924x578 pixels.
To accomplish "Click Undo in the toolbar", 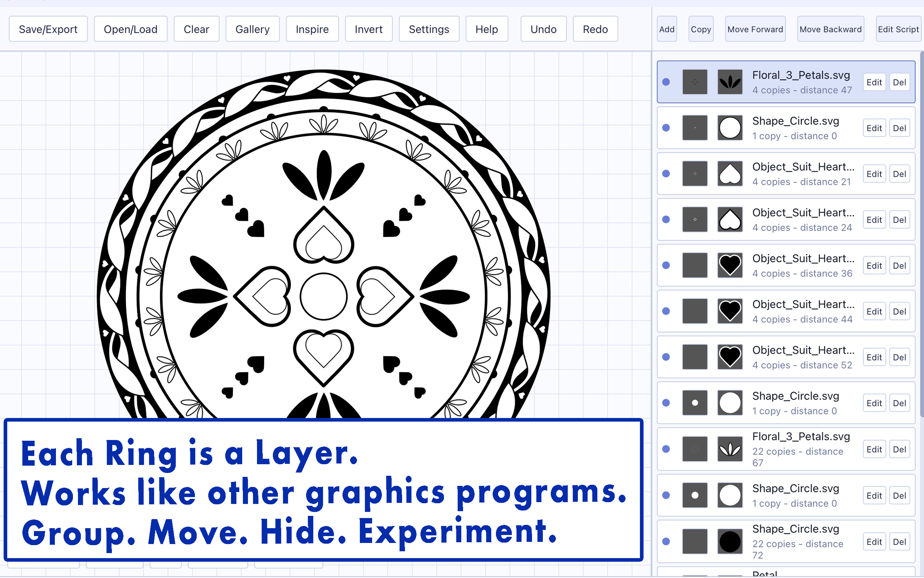I will [543, 29].
